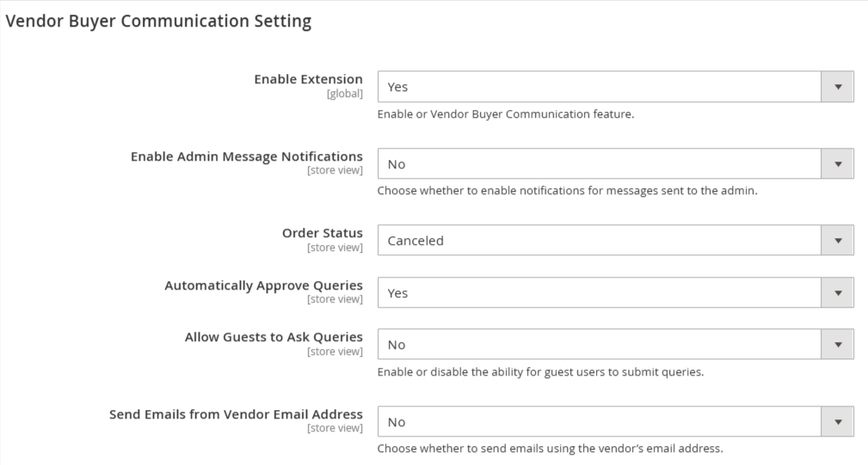Image resolution: width=868 pixels, height=465 pixels.
Task: Click arrow button of Enable Admin Message Notifications
Action: click(x=838, y=163)
